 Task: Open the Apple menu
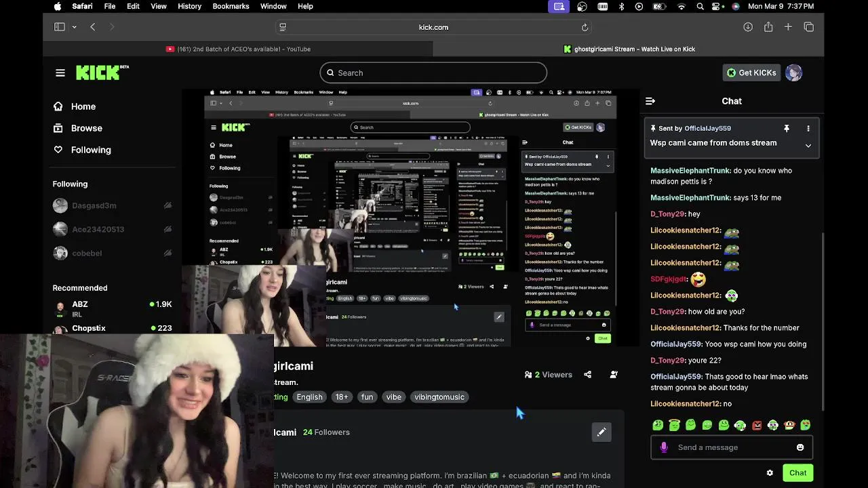point(58,6)
